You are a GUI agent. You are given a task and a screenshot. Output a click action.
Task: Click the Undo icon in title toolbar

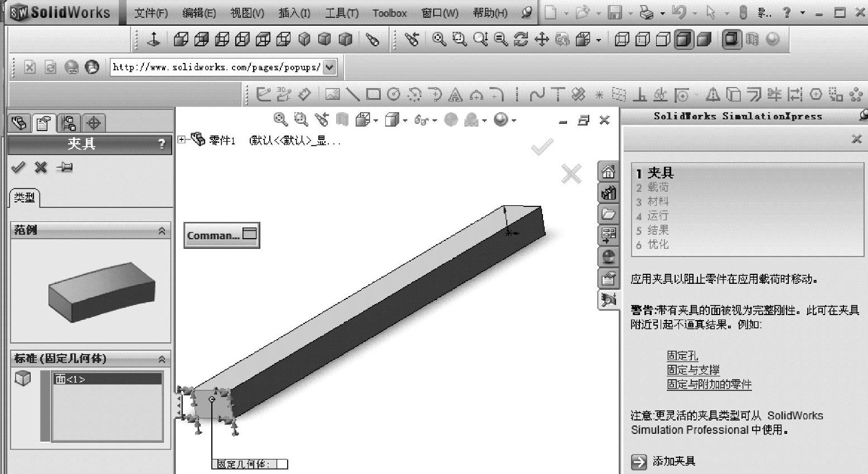tap(678, 12)
